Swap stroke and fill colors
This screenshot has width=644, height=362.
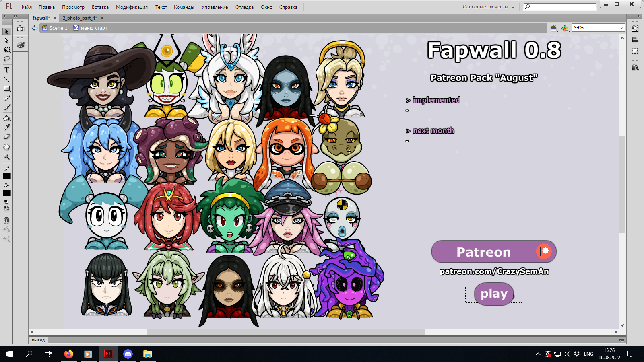[6, 208]
